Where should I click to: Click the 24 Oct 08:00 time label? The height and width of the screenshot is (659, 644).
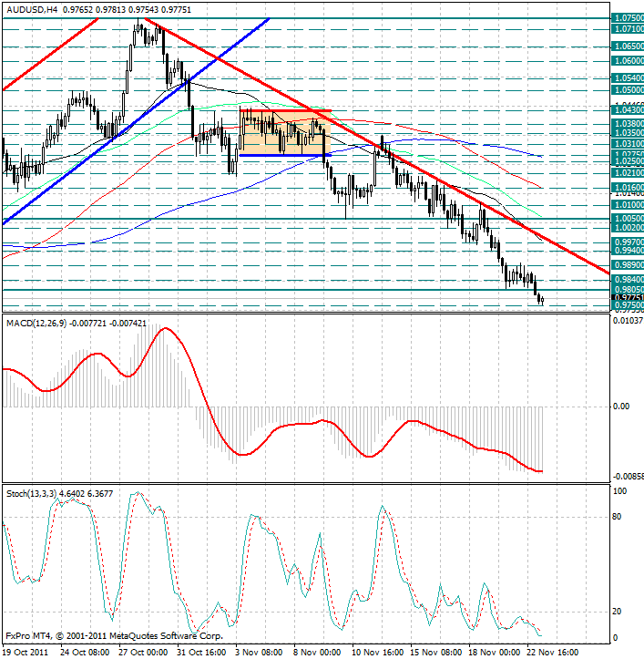86,653
